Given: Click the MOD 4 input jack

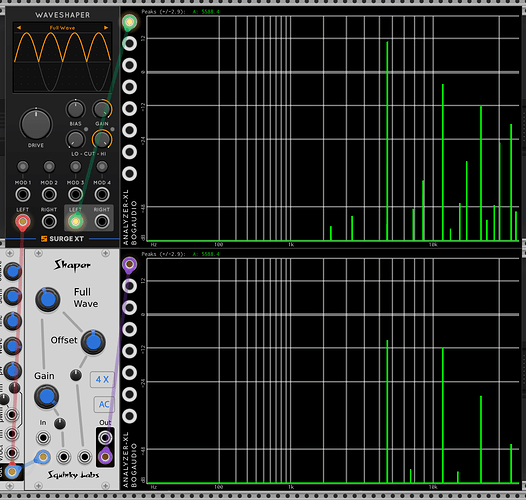Looking at the screenshot, I should (102, 194).
